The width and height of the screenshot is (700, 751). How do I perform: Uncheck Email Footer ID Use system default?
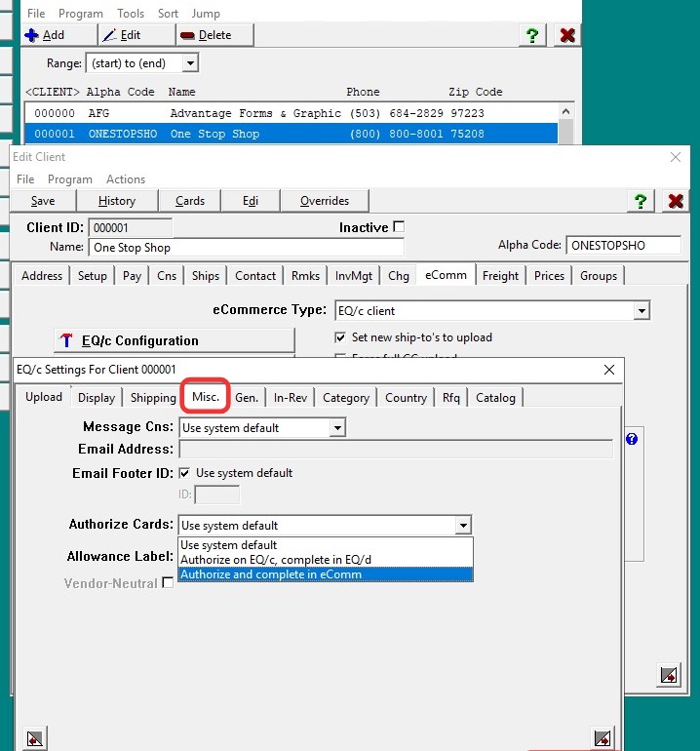coord(184,473)
